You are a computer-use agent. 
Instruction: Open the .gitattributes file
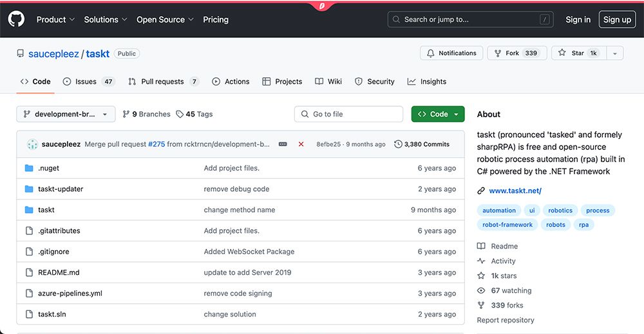(59, 230)
